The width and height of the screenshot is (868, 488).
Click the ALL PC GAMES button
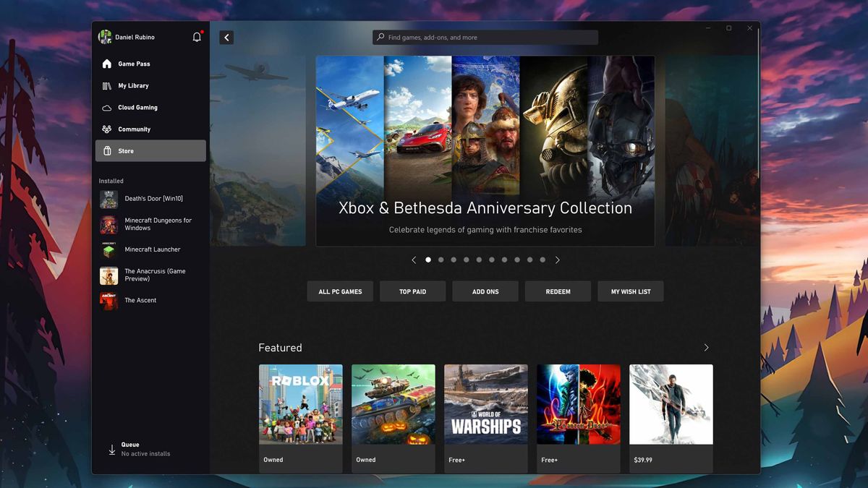tap(340, 291)
